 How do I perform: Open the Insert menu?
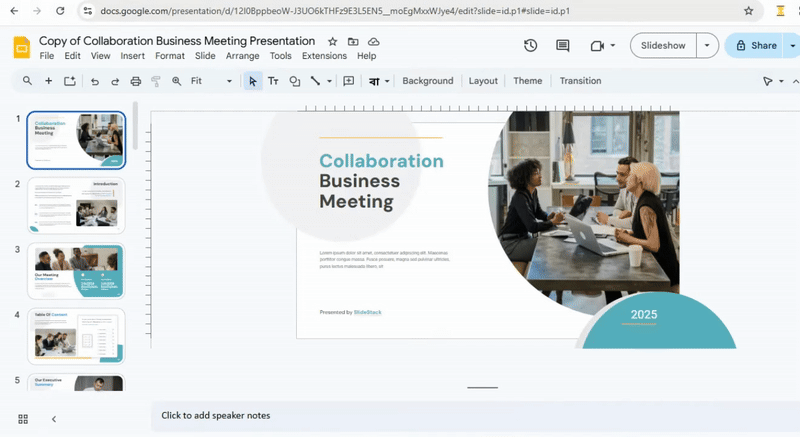click(x=133, y=56)
